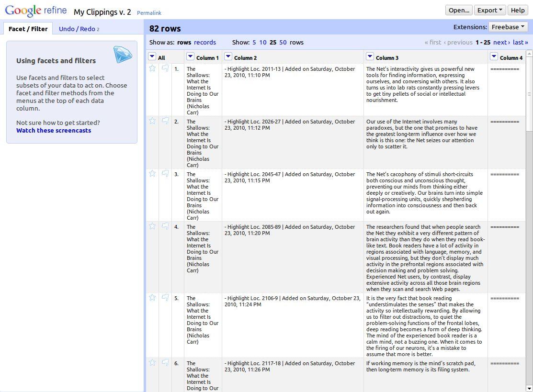Open the All column dropdown menu
Viewport: 533px width, 392px height.
tap(152, 57)
